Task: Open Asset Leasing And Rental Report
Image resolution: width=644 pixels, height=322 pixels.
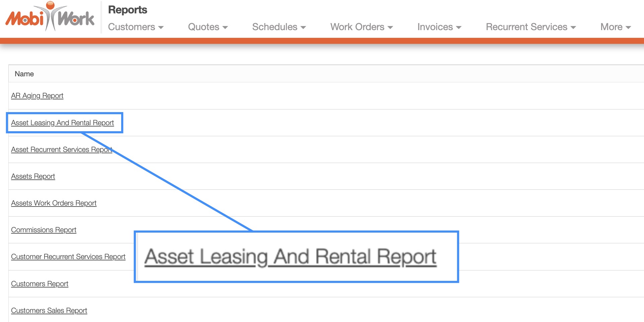Action: [x=63, y=123]
